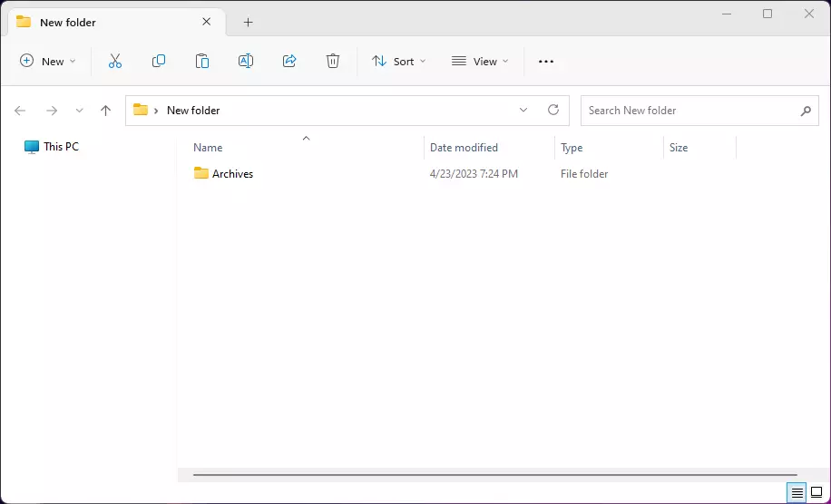The image size is (831, 504).
Task: Open the See more ellipsis menu
Action: click(546, 61)
